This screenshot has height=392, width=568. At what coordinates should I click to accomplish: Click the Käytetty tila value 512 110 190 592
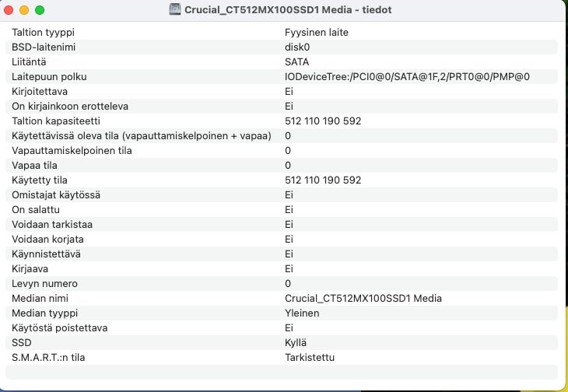(323, 180)
